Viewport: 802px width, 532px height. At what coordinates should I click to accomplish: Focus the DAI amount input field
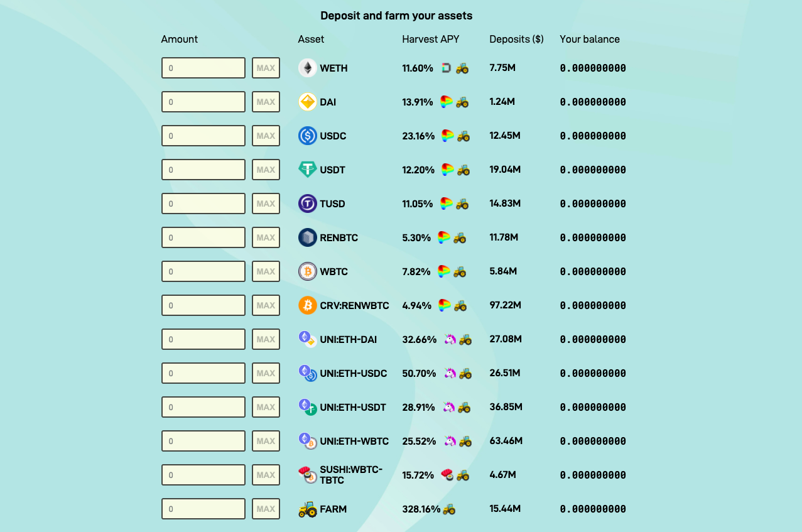[x=203, y=102]
